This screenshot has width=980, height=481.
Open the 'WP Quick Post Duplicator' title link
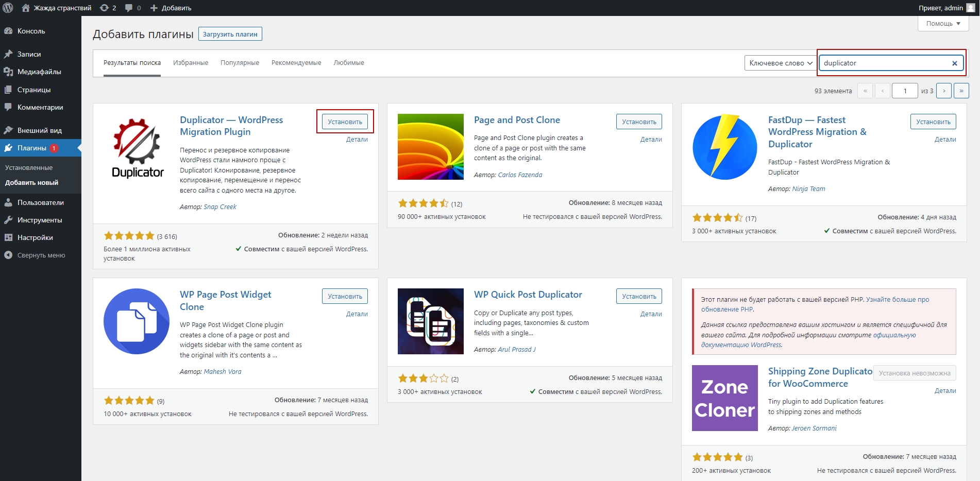(528, 295)
